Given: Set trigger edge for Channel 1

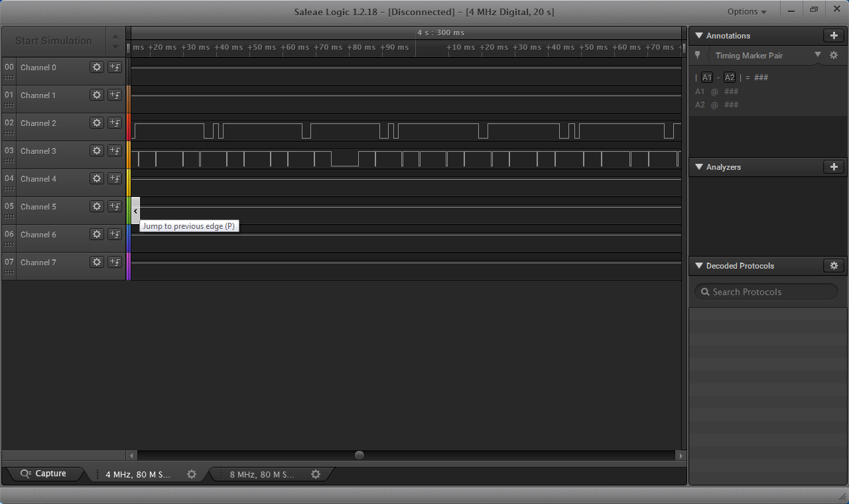Looking at the screenshot, I should (x=115, y=95).
